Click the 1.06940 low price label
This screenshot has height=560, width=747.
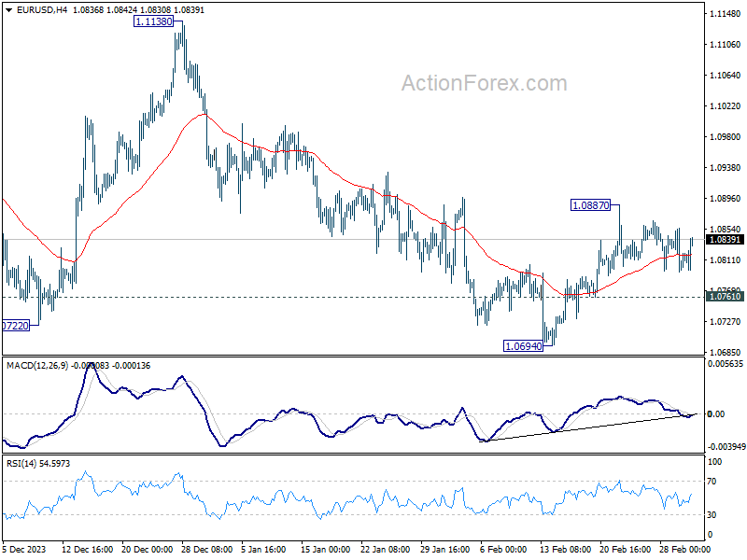tap(523, 346)
